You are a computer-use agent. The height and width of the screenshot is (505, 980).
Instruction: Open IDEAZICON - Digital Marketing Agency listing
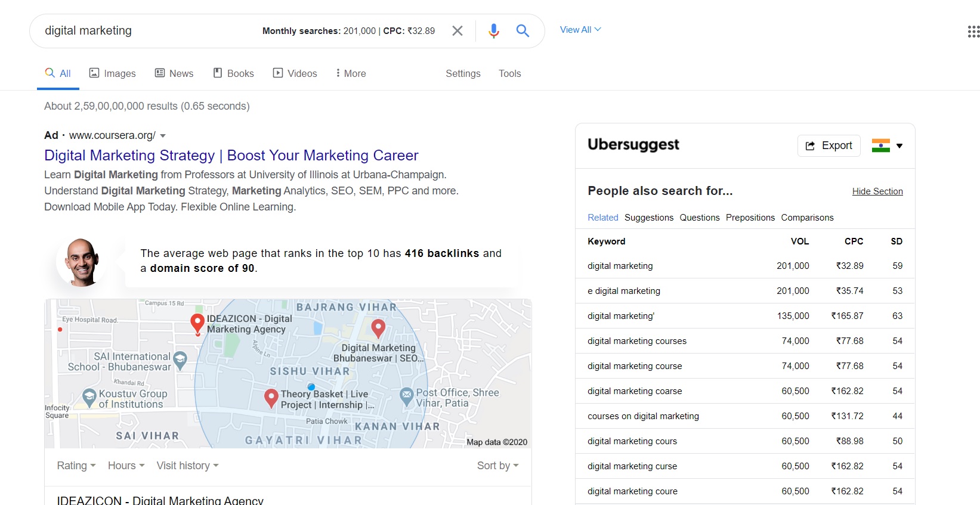tap(160, 500)
